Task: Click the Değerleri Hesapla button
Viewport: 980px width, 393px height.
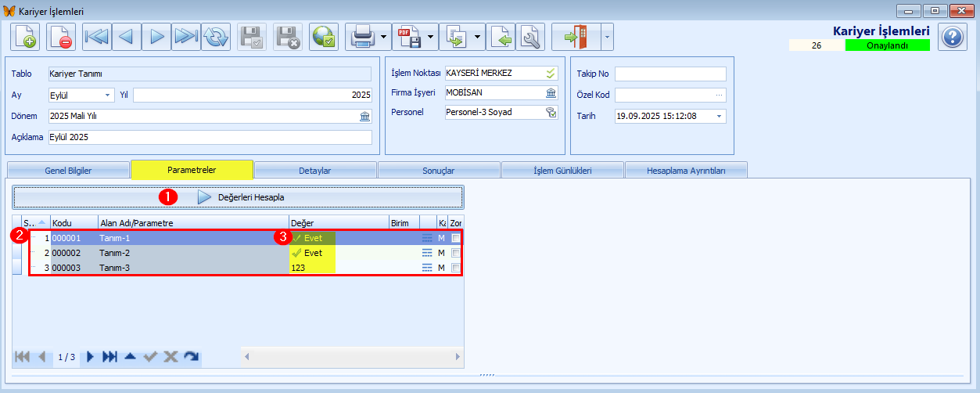Action: click(239, 197)
